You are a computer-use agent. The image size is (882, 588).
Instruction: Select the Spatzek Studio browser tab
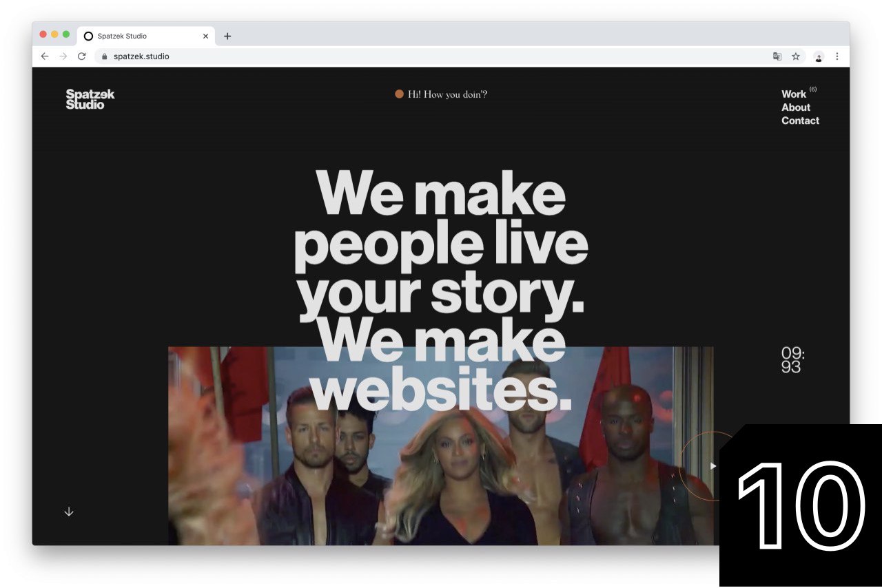(x=146, y=36)
